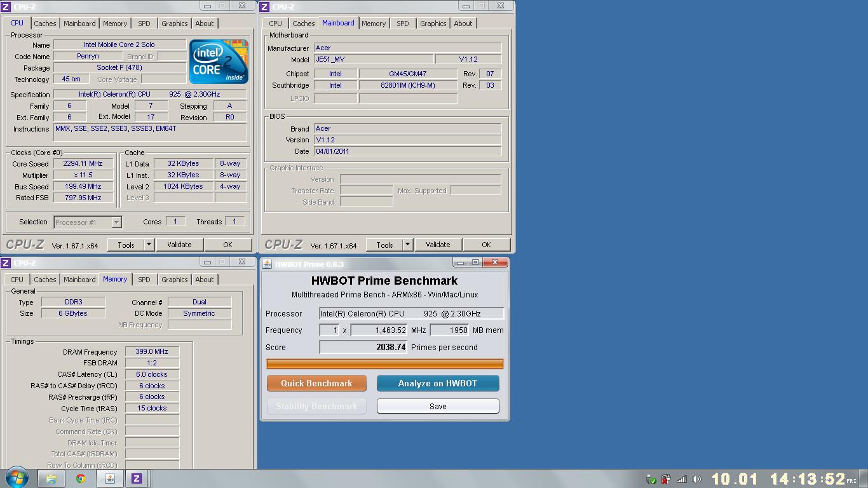This screenshot has width=868, height=488.
Task: Click CPU-Z title icon of Memory window
Action: click(7, 262)
